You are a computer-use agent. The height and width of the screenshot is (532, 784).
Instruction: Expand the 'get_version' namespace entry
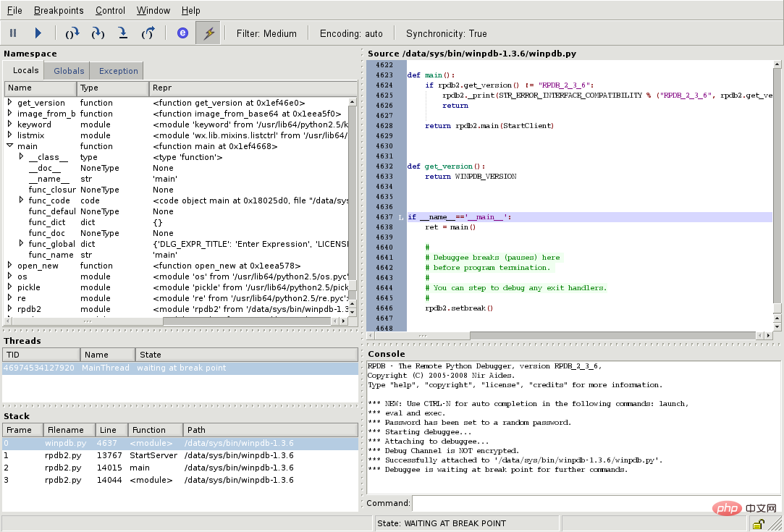point(10,103)
